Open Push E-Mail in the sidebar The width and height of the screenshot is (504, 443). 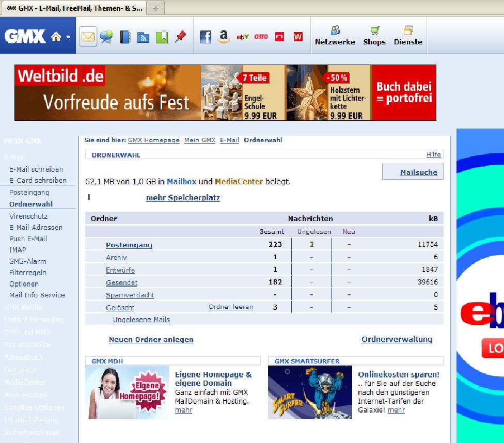(x=28, y=239)
